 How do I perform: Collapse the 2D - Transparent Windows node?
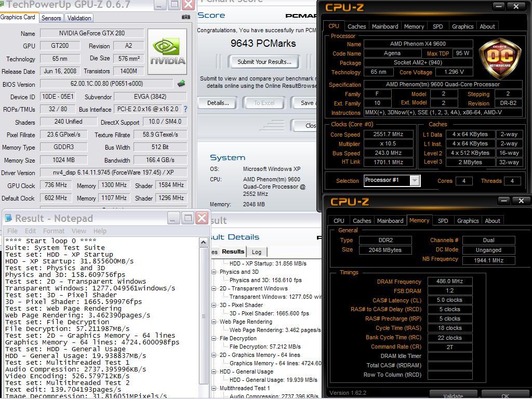pyautogui.click(x=214, y=288)
